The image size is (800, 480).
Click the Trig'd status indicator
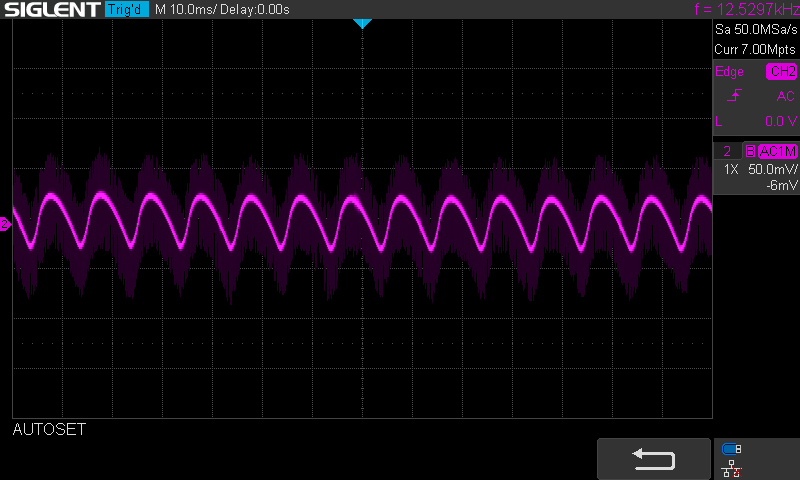tap(127, 9)
